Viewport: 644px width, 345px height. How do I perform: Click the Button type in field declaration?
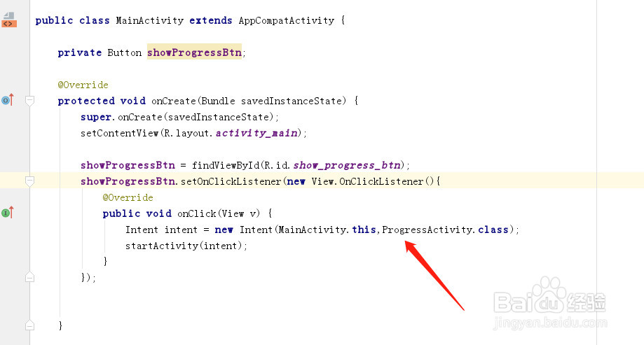pyautogui.click(x=125, y=52)
